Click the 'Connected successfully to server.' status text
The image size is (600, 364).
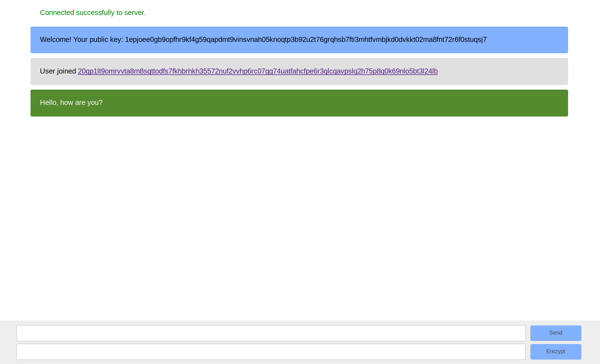click(93, 13)
